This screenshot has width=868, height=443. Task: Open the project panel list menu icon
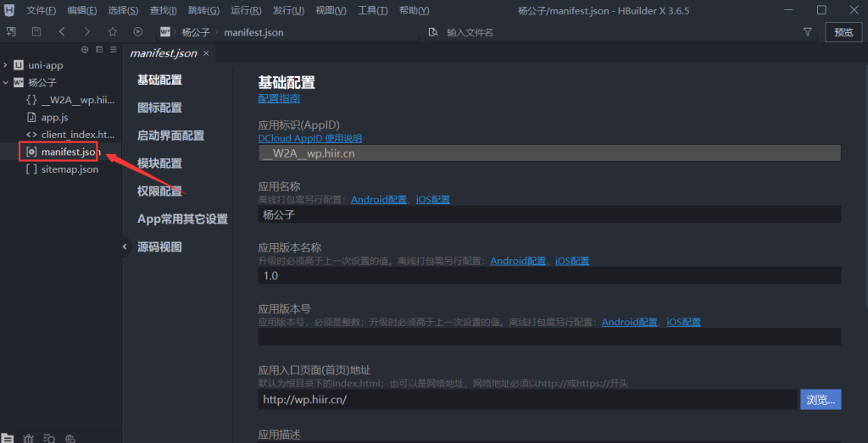[x=114, y=49]
